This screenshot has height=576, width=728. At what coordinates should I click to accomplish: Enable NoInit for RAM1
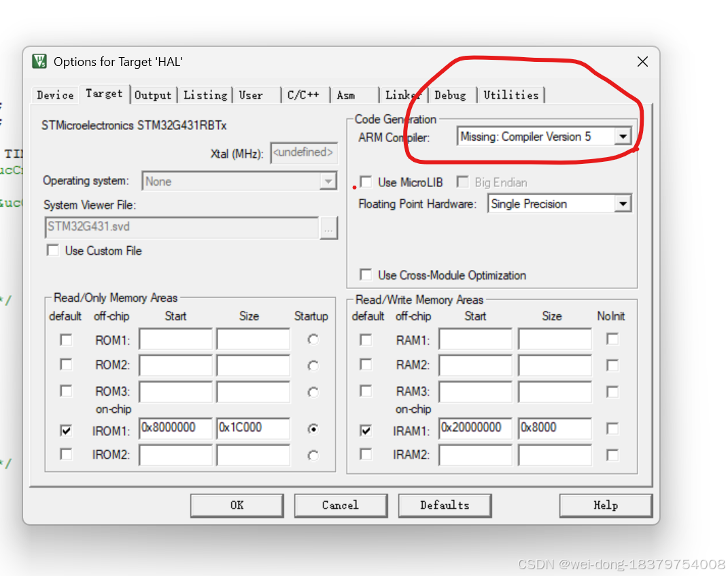point(612,339)
